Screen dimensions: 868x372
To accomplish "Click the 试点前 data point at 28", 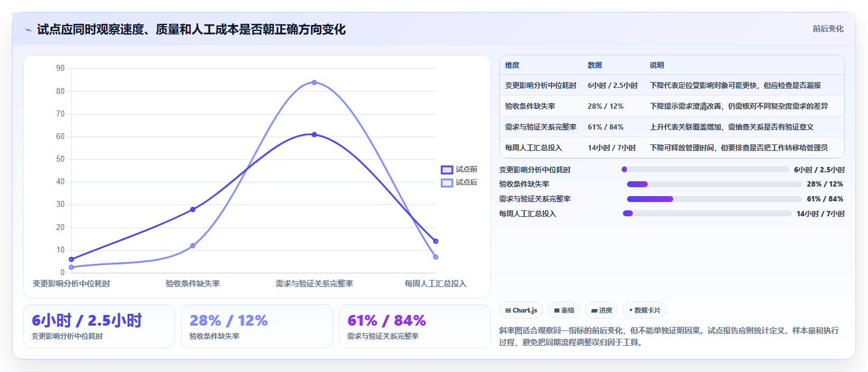I will [x=193, y=209].
